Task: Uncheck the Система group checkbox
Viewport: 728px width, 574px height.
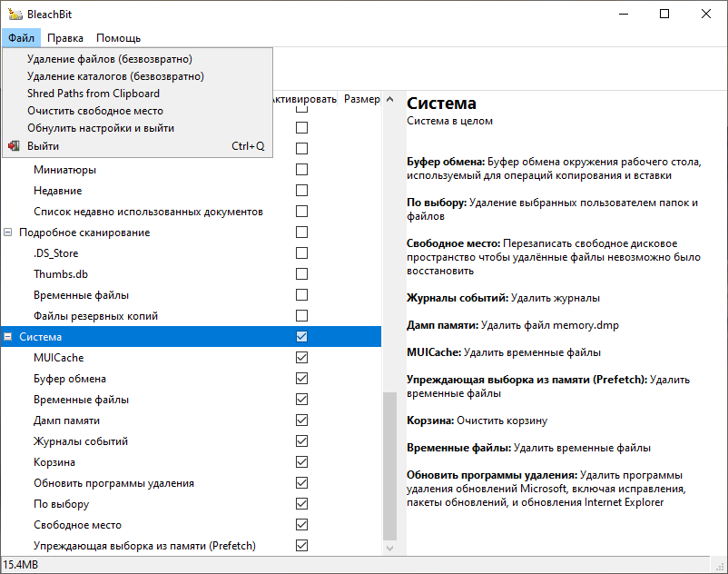Action: coord(301,337)
